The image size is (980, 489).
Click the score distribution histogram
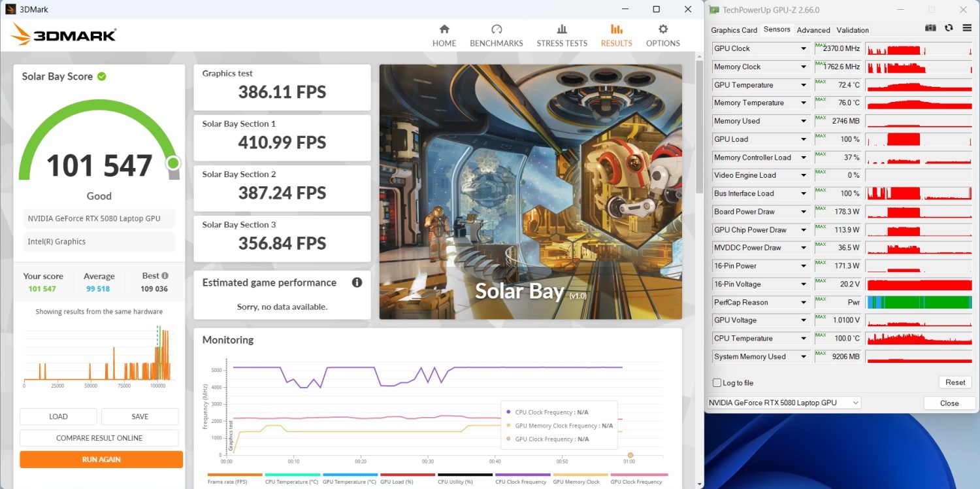(97, 353)
